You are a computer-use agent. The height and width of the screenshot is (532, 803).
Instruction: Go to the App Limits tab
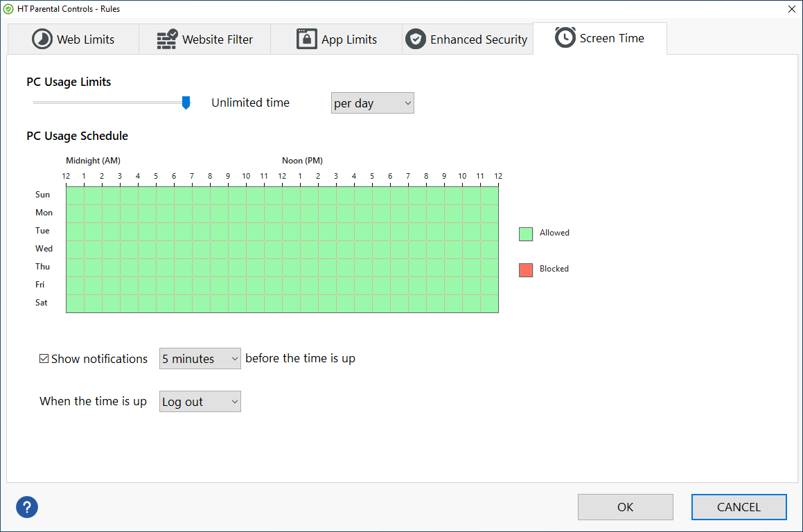click(337, 39)
